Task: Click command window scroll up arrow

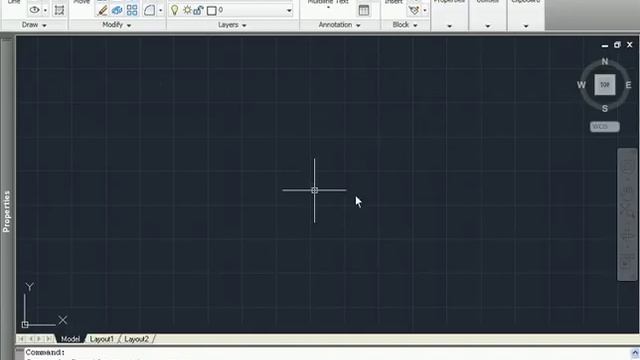Action: click(635, 353)
